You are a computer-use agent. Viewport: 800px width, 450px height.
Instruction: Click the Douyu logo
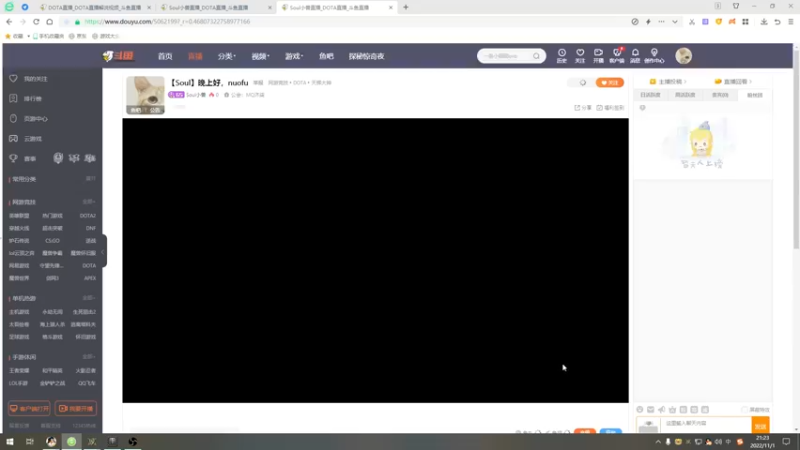point(118,56)
